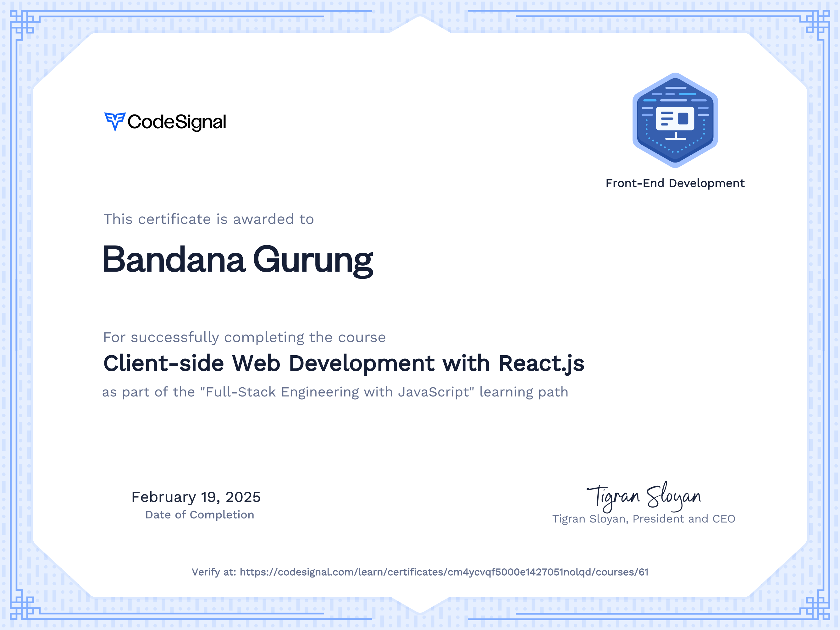This screenshot has width=840, height=630.
Task: Select the 'Full-Stack Engineering with JavaScript' learning path line
Action: click(x=335, y=392)
